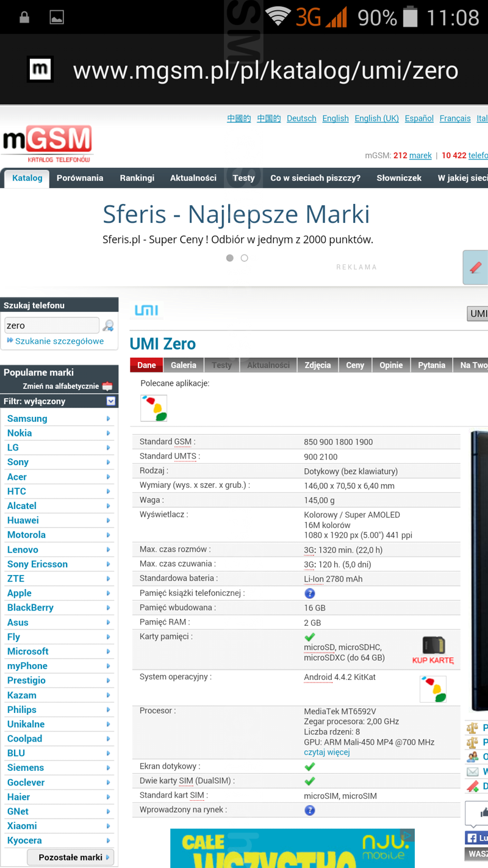488x868 pixels.
Task: Click help icon beside Wprowadzony na rynek
Action: click(x=310, y=810)
